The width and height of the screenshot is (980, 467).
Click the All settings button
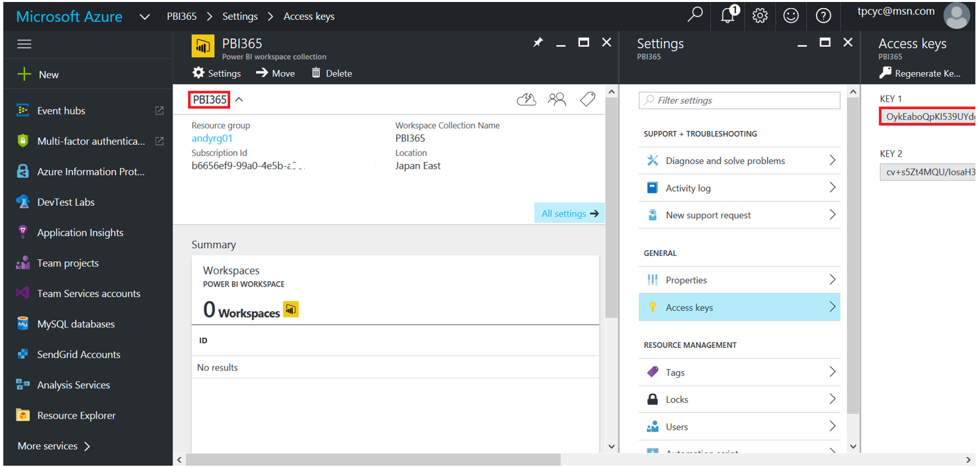click(569, 213)
